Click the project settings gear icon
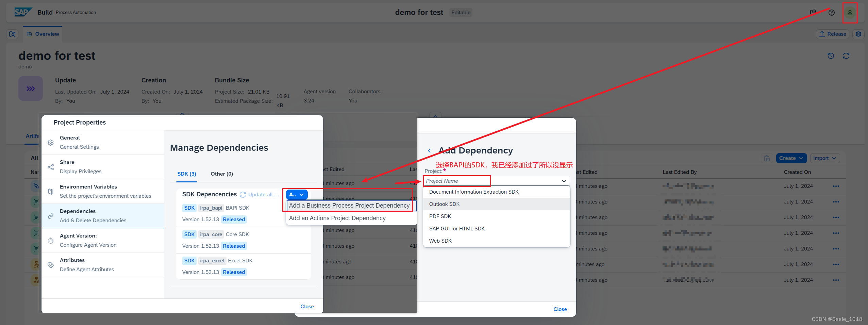 pos(858,34)
